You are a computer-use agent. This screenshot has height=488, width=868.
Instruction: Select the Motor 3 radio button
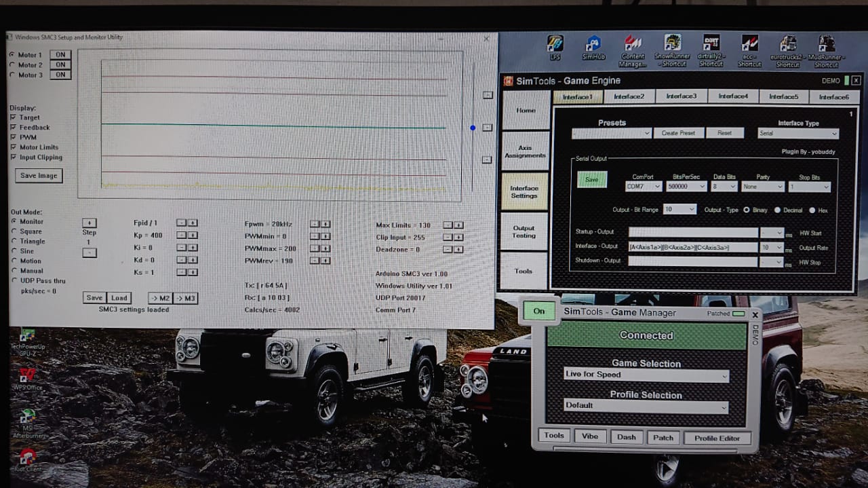12,75
